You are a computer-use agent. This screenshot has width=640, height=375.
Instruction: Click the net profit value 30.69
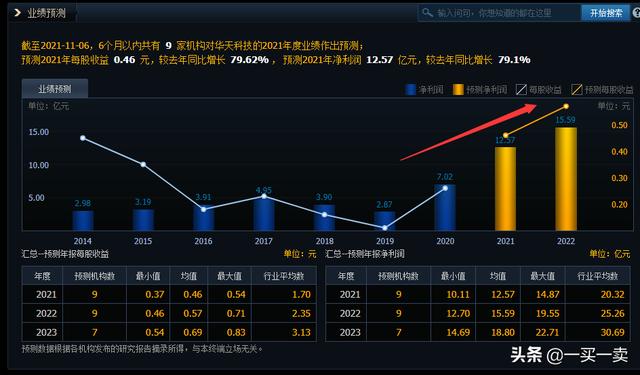pyautogui.click(x=613, y=333)
